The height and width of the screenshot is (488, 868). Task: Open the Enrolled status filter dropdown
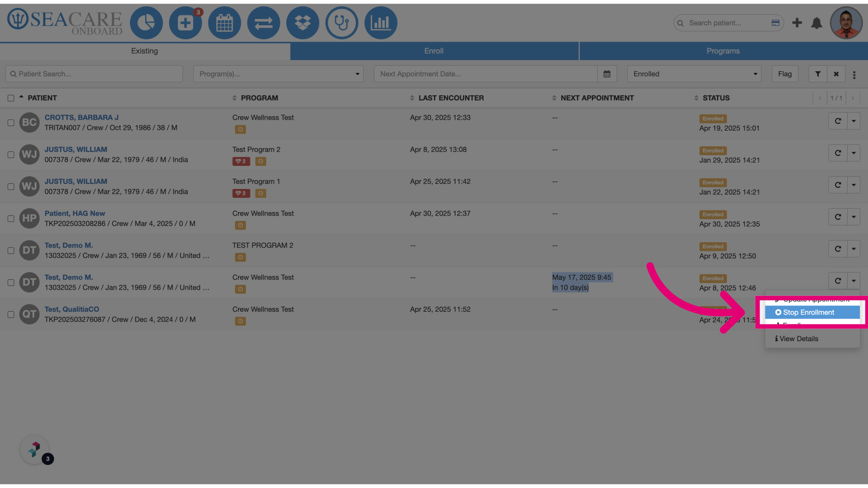pyautogui.click(x=694, y=74)
